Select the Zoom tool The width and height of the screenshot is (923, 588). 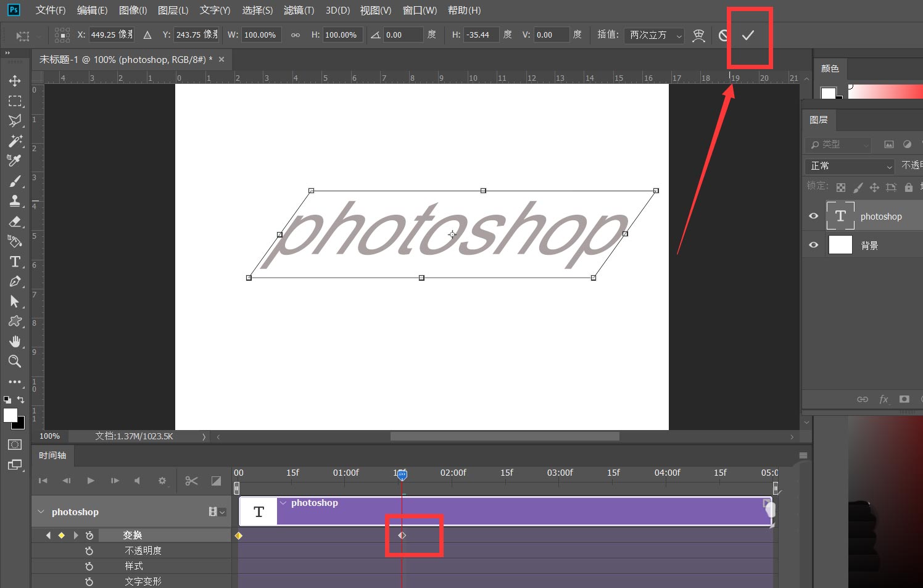pos(15,362)
